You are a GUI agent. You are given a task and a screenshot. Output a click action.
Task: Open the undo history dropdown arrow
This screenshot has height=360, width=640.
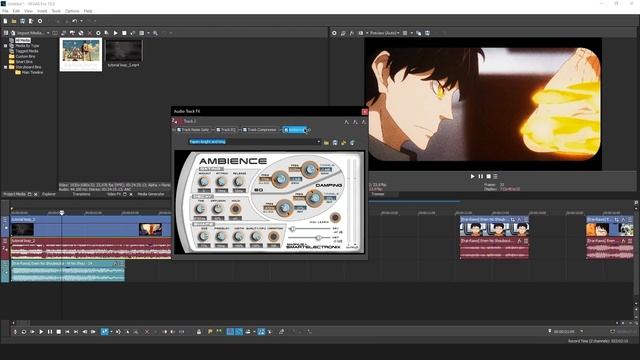click(x=81, y=21)
